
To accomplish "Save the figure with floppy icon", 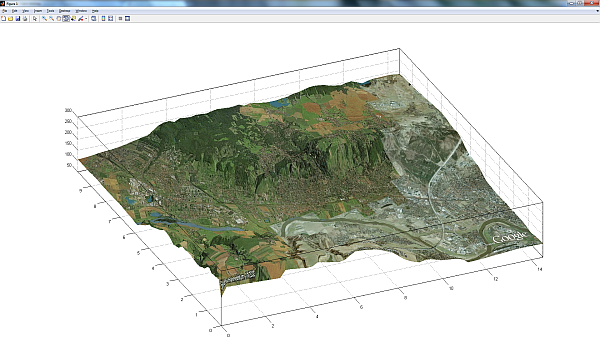I will (18, 18).
